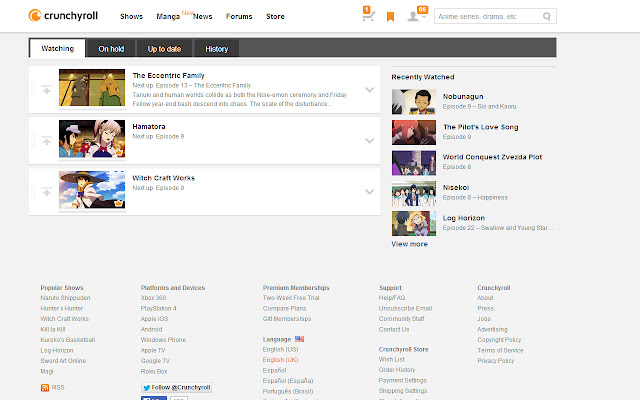Click Wish List in Crunchyroll Store
This screenshot has width=640, height=400.
click(x=391, y=360)
